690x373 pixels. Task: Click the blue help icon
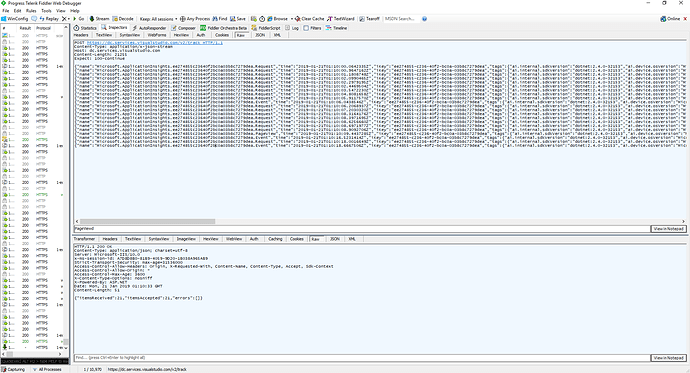[x=425, y=19]
